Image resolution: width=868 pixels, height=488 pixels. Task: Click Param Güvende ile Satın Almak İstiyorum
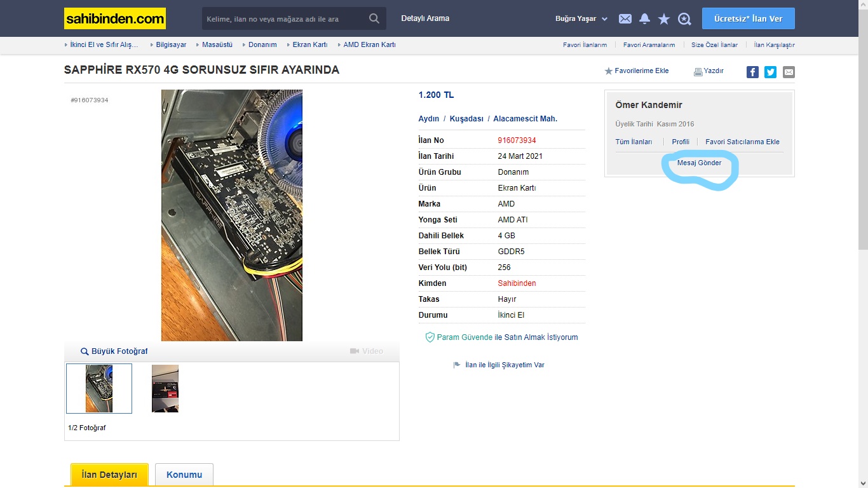click(x=507, y=337)
